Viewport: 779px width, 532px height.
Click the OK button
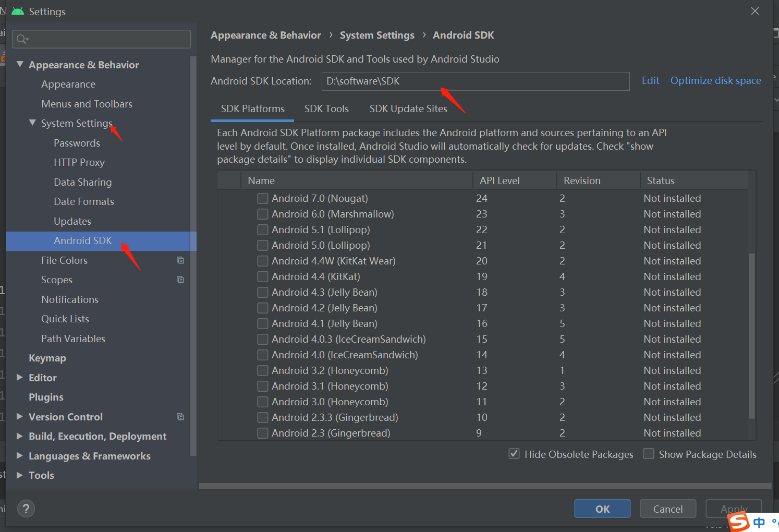(x=602, y=509)
